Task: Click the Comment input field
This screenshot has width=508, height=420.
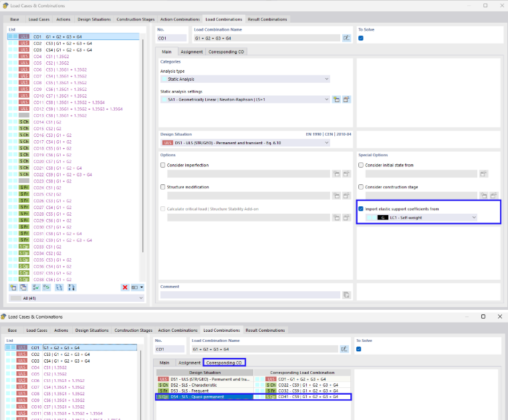Action: point(250,295)
